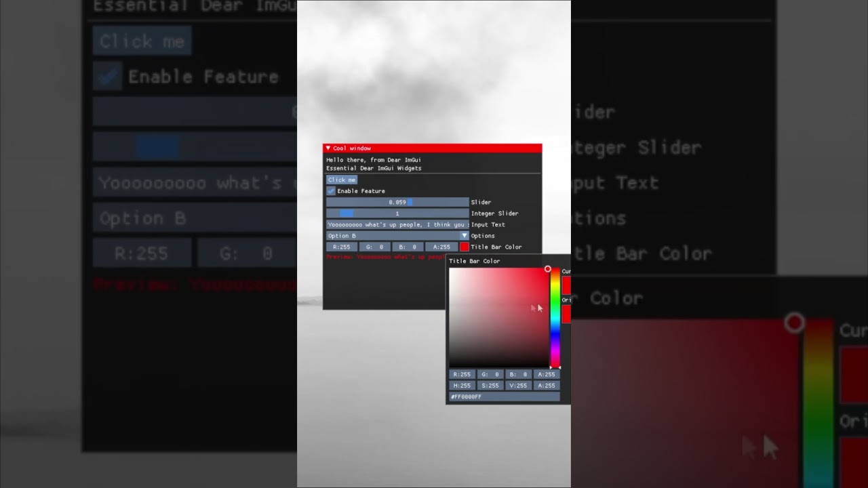Click the V:255 value field
The image size is (868, 488).
[518, 386]
